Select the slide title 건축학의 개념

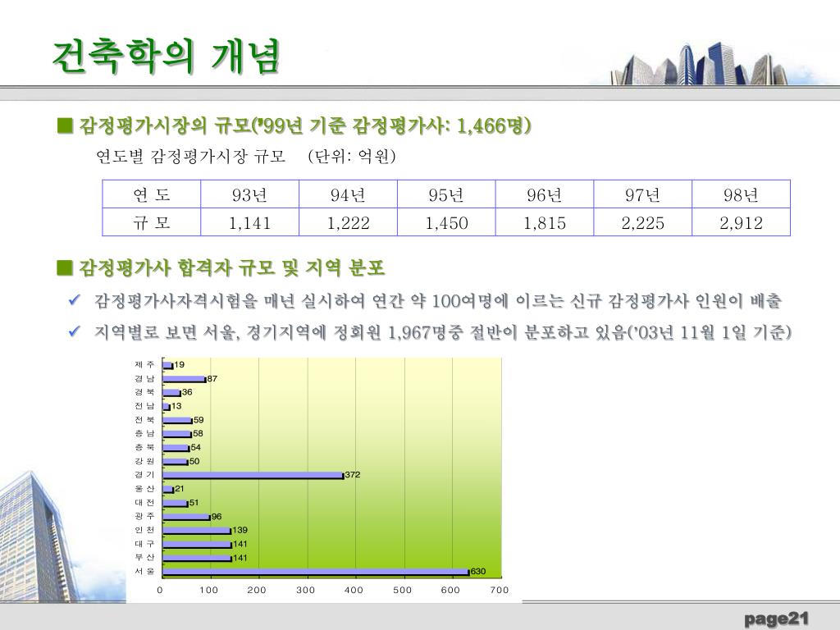click(167, 57)
